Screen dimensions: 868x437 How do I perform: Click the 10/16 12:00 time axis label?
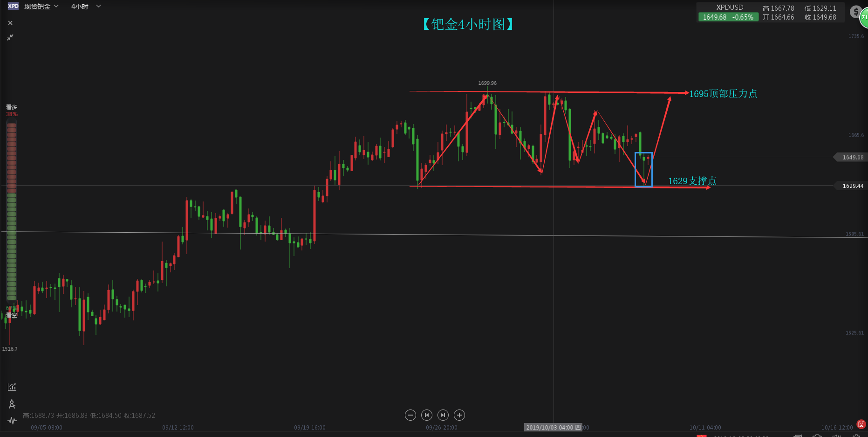(x=837, y=428)
